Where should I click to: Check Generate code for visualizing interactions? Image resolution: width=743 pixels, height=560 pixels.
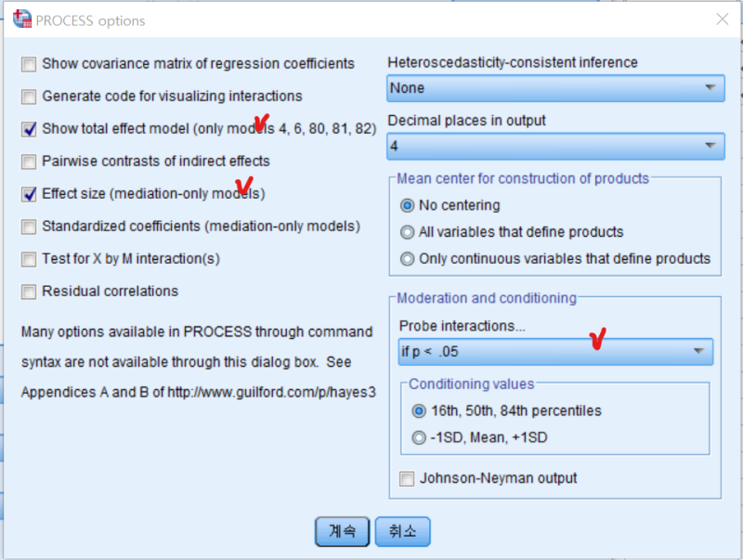tap(30, 97)
